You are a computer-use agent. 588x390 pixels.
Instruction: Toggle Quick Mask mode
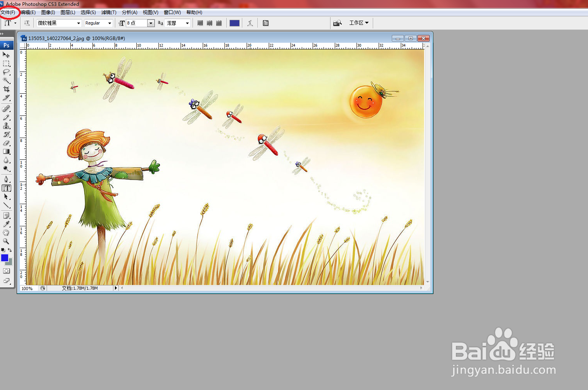point(6,271)
